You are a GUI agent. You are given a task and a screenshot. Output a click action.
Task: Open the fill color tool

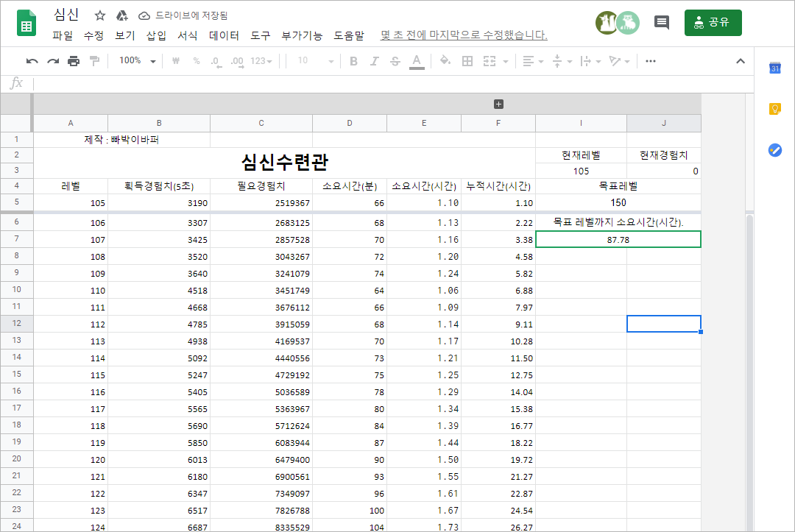tap(445, 61)
